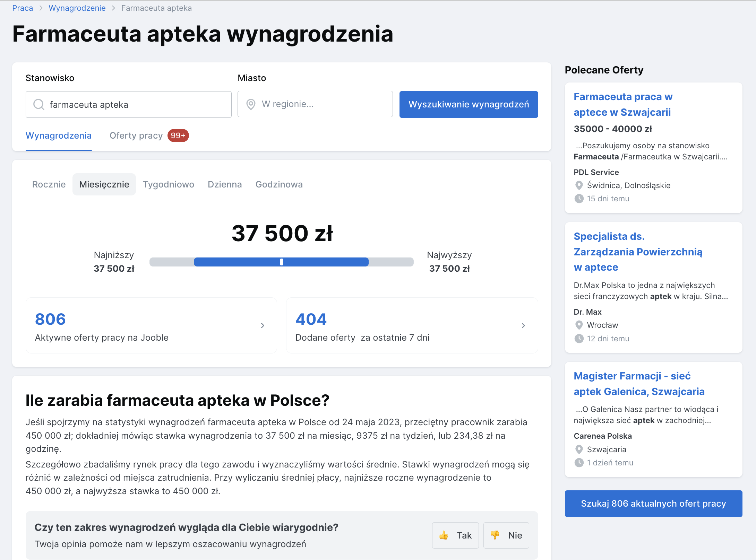Open the Oferty pracy tab
Image resolution: width=756 pixels, height=560 pixels.
(x=136, y=135)
